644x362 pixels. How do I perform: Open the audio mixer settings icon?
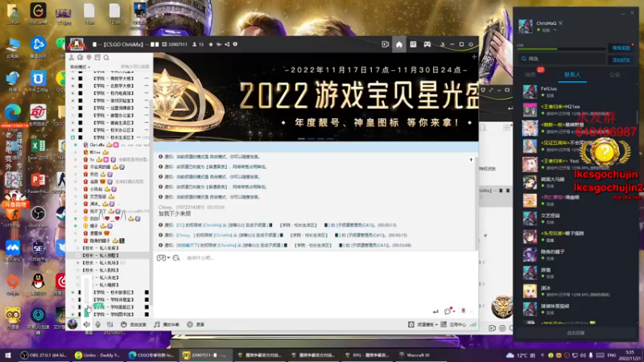[x=109, y=324]
